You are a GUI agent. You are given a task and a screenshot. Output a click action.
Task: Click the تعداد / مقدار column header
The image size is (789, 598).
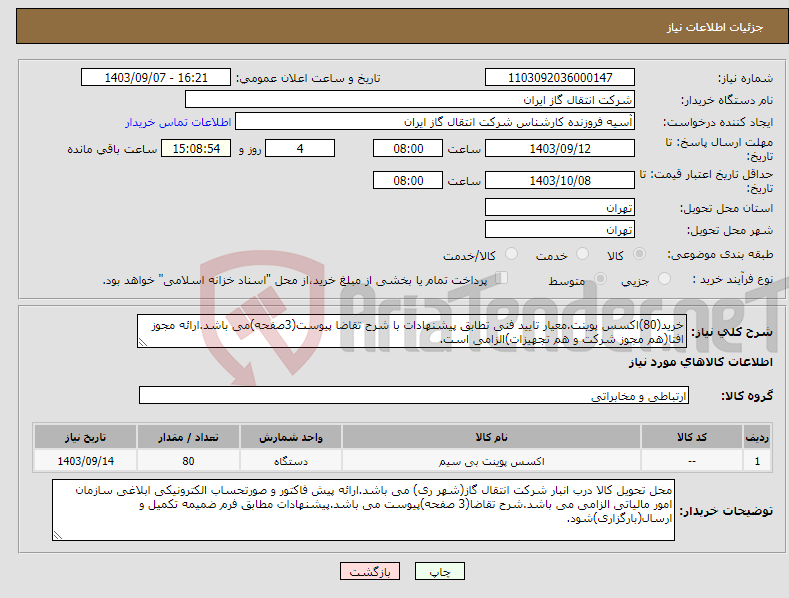188,437
